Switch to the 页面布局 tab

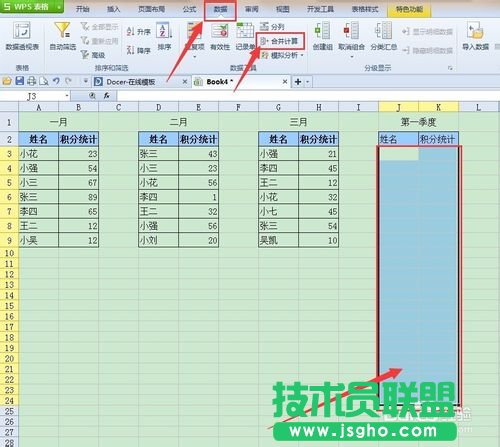point(152,9)
